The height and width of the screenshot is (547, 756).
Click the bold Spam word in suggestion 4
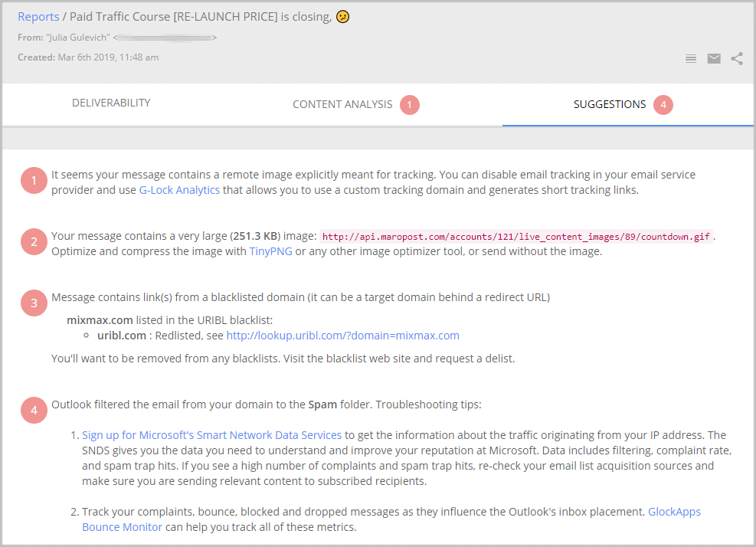(x=322, y=405)
